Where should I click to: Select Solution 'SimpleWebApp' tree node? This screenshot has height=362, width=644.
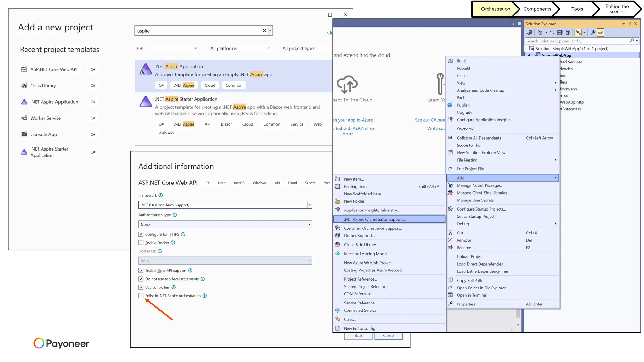(572, 48)
